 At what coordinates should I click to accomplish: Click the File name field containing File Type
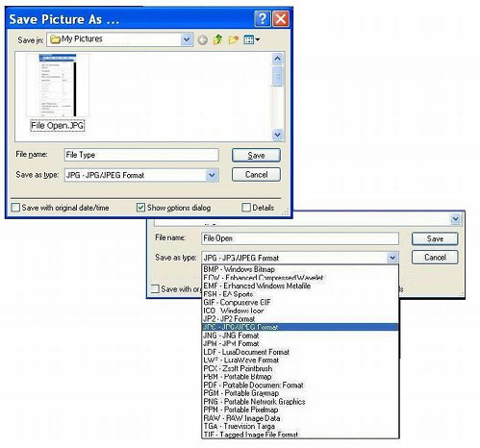pyautogui.click(x=141, y=155)
